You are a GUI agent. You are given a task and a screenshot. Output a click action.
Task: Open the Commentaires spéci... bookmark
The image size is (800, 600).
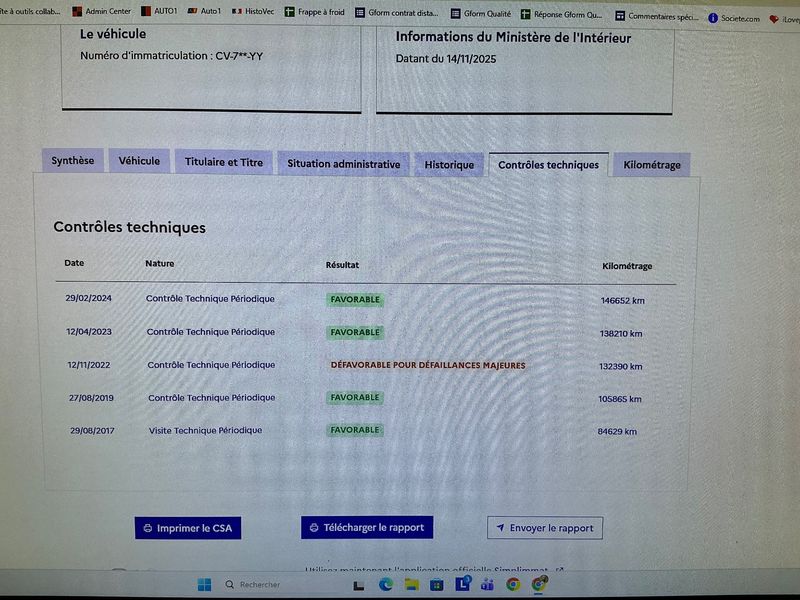[660, 16]
